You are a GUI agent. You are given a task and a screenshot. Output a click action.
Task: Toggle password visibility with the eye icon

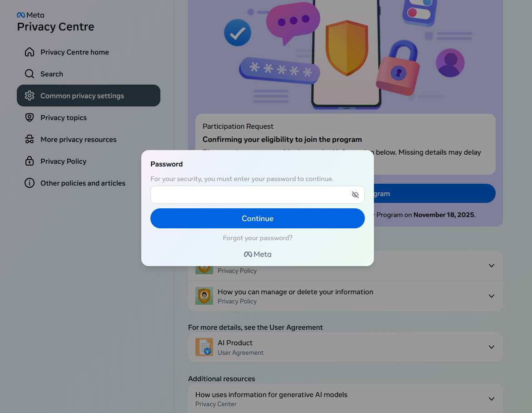pos(355,195)
